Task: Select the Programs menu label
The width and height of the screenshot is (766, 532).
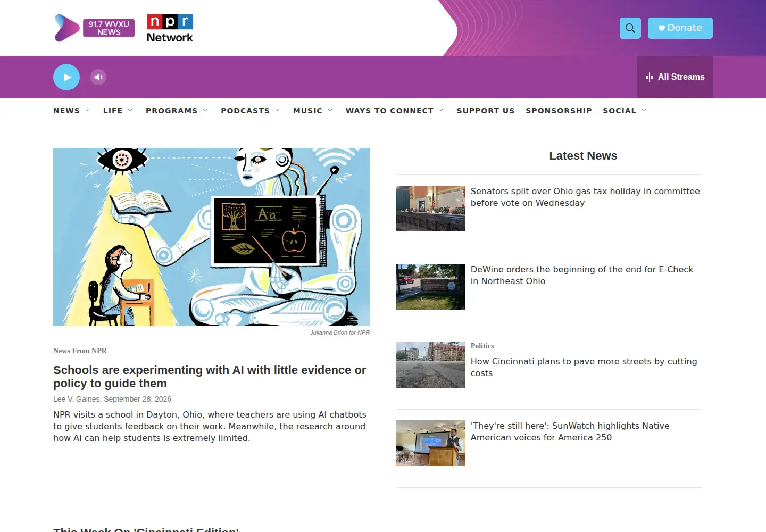Action: click(x=172, y=111)
